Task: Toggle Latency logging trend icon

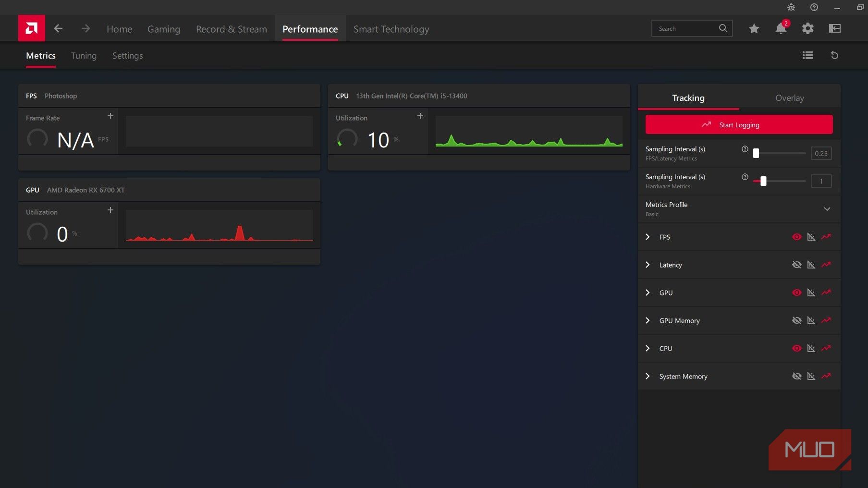Action: point(826,265)
